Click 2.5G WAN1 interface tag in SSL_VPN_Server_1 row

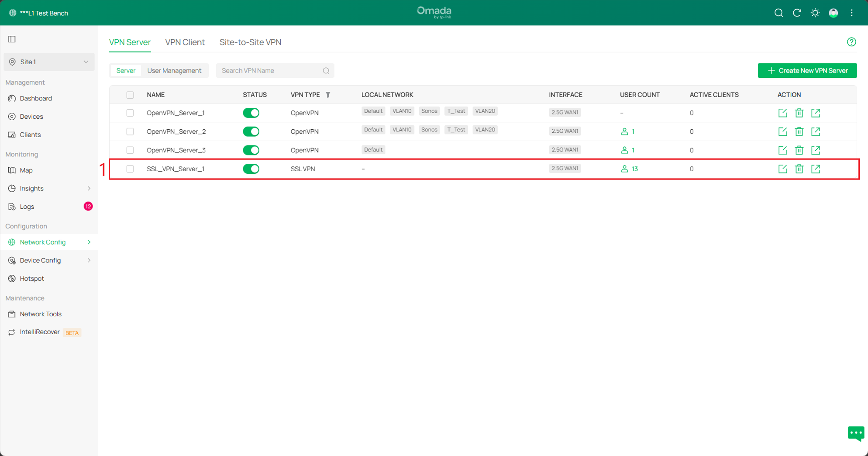[x=565, y=169]
